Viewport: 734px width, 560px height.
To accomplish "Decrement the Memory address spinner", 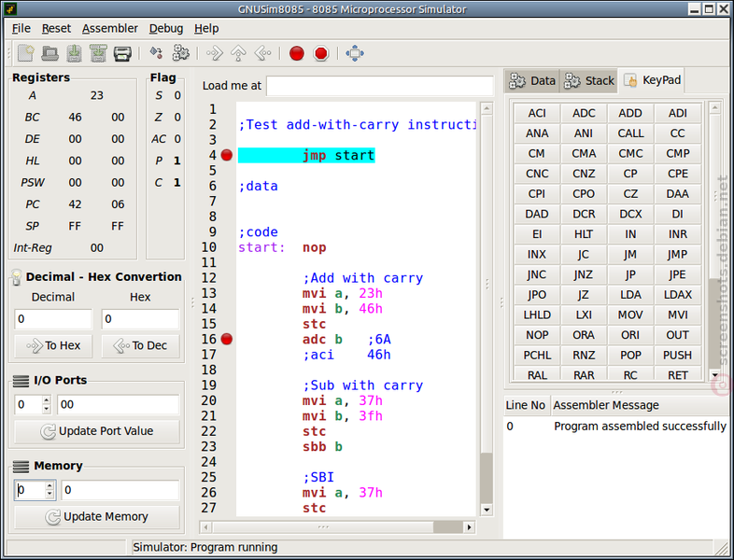I will pos(49,495).
